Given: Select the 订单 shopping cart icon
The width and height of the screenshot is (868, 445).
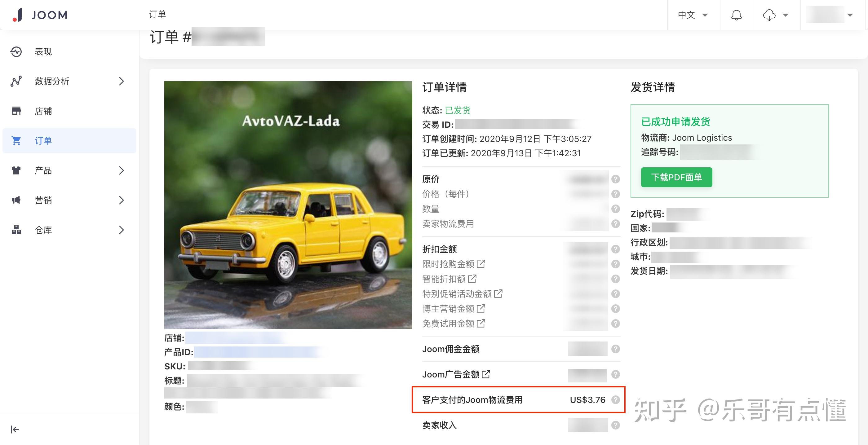Looking at the screenshot, I should tap(16, 140).
